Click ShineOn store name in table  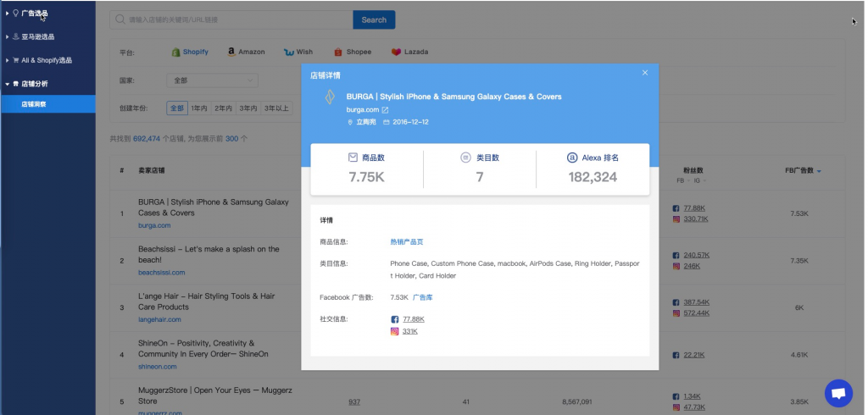pyautogui.click(x=203, y=349)
